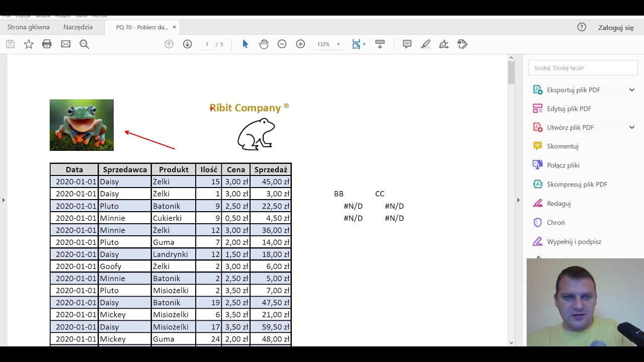The width and height of the screenshot is (644, 362).
Task: Close the PQ 70 document tab
Action: click(x=175, y=27)
